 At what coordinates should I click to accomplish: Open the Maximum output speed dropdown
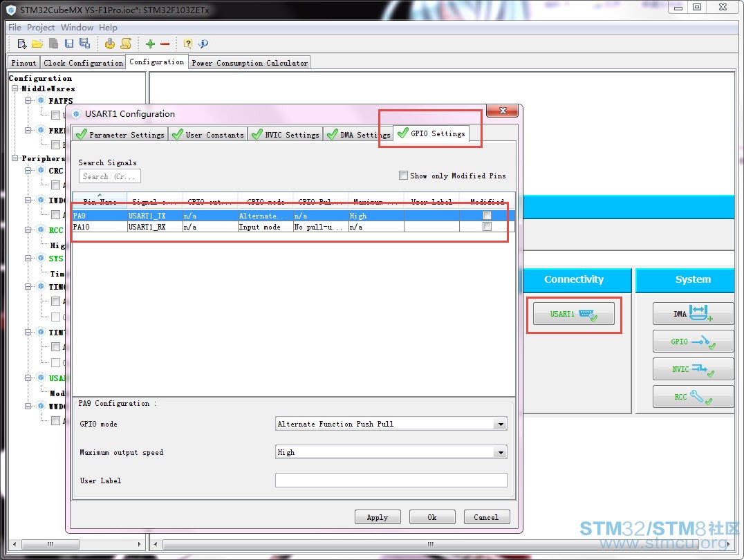(501, 452)
